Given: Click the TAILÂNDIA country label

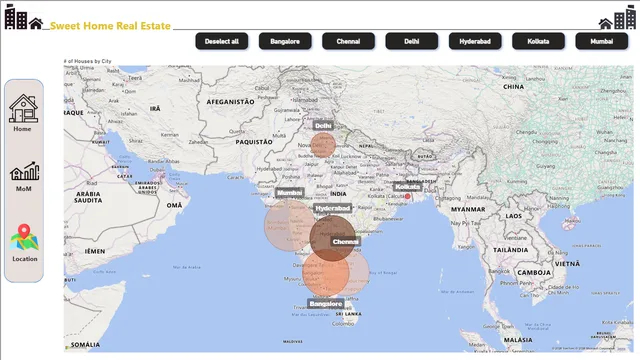Looking at the screenshot, I should pyautogui.click(x=511, y=250).
